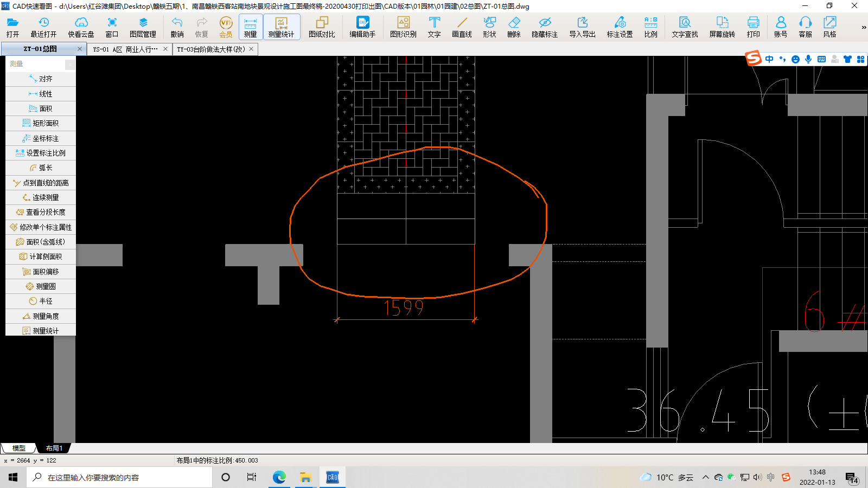The height and width of the screenshot is (488, 868).
Task: Select 测量角度 angle measurement
Action: 41,316
